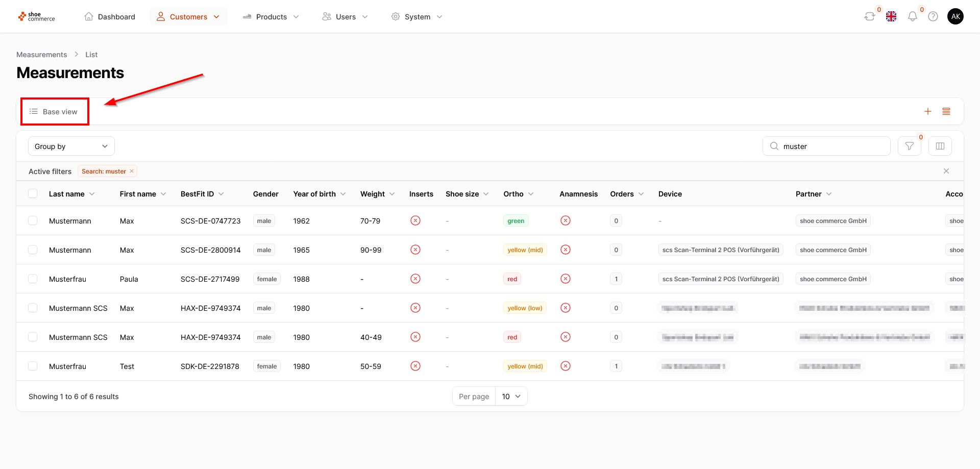Open the Products menu
This screenshot has height=469, width=980.
point(271,17)
